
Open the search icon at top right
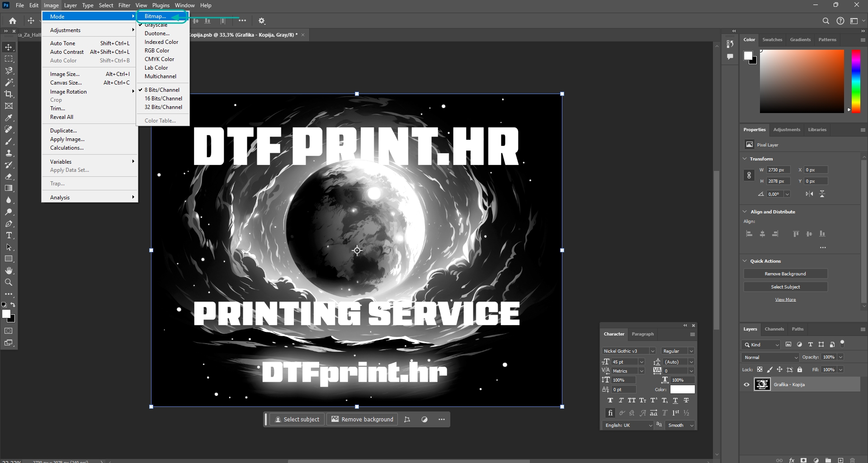pos(826,21)
